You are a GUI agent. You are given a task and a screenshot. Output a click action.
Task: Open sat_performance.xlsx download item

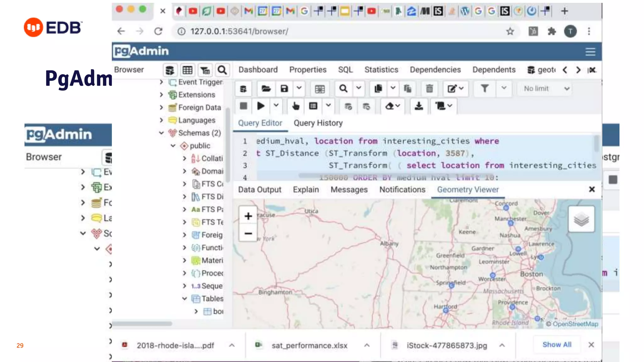(x=309, y=346)
